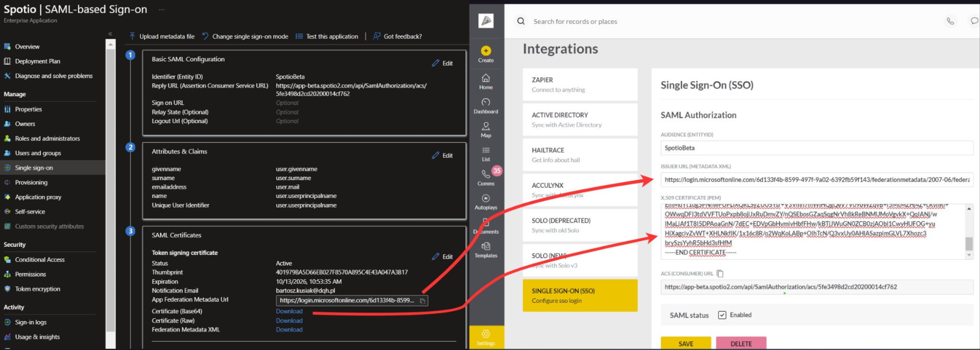Download Certificate (Raw)
The width and height of the screenshot is (980, 350).
coord(289,321)
